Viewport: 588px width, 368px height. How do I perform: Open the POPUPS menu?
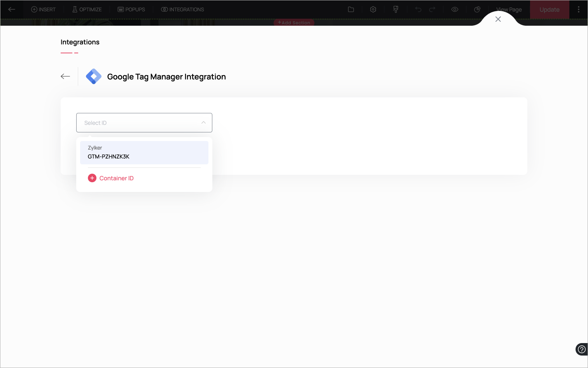click(x=131, y=9)
